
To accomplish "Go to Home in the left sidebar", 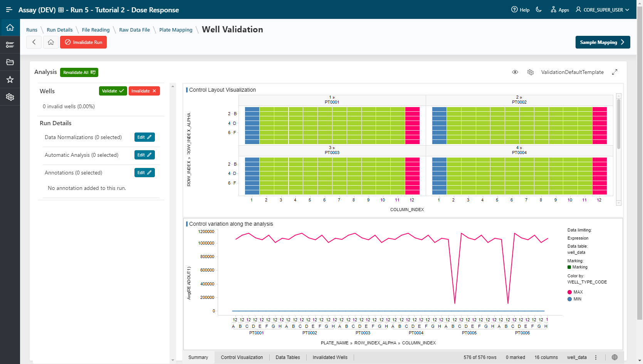I will (10, 28).
